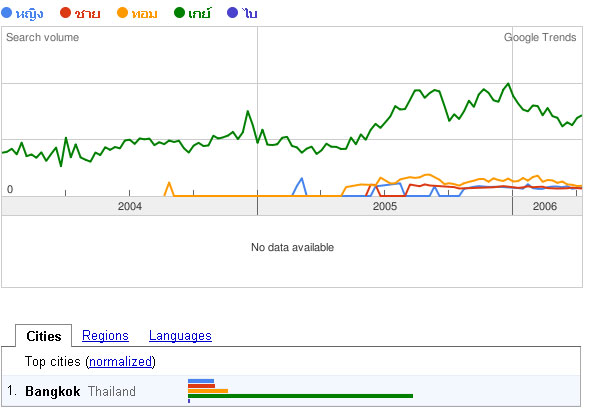This screenshot has width=590, height=414.
Task: Click the Bangkok city name
Action: (x=53, y=391)
